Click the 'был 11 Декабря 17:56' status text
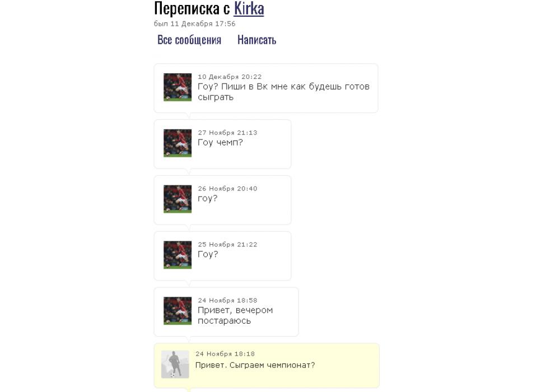Image resolution: width=560 pixels, height=392 pixels. 195,24
